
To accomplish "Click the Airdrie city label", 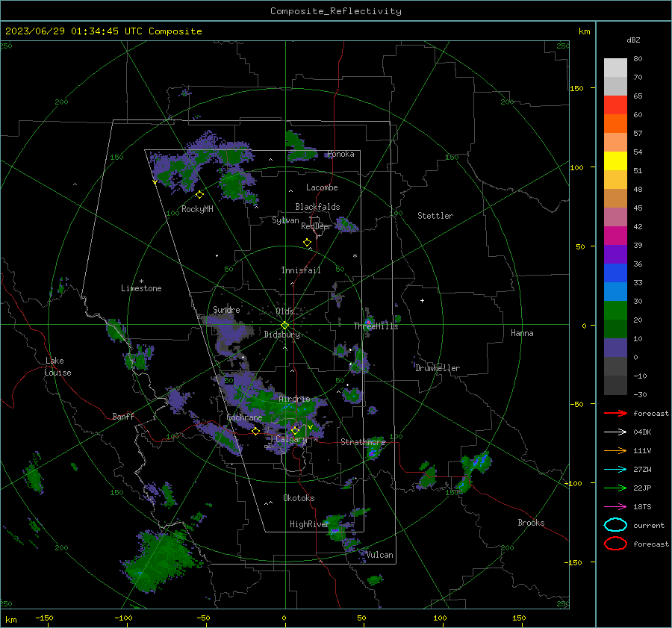I will point(294,399).
